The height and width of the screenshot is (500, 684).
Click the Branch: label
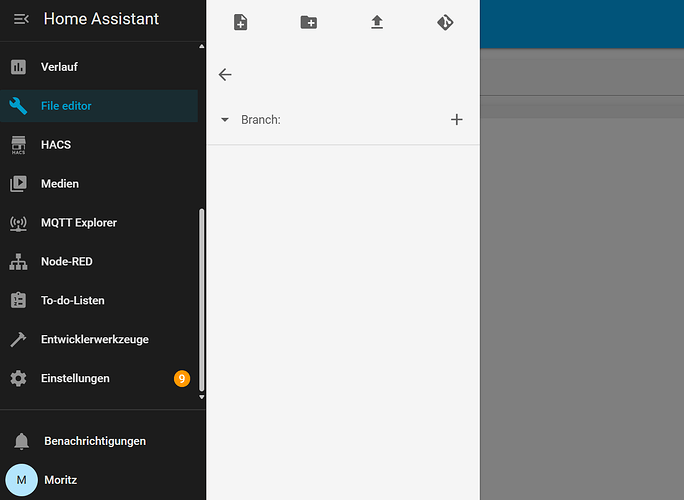[261, 120]
